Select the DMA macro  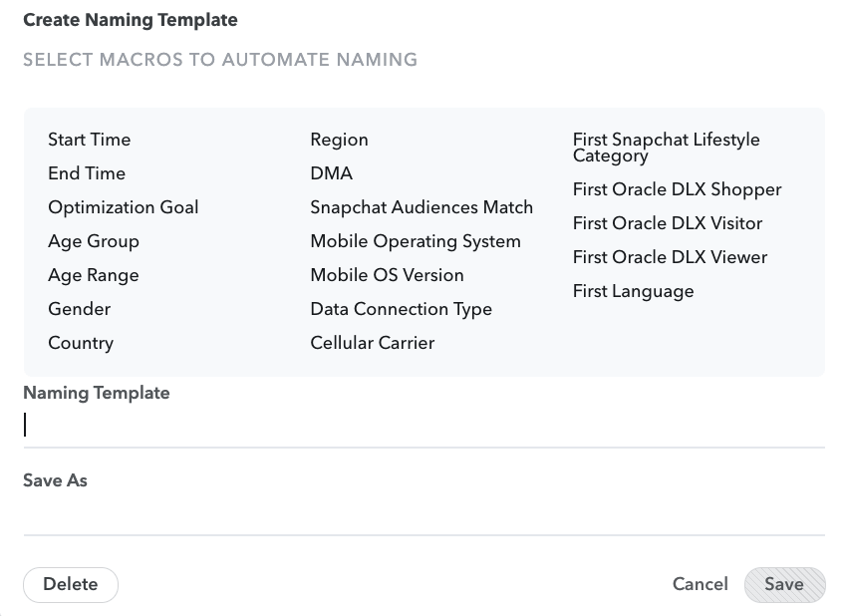(332, 173)
